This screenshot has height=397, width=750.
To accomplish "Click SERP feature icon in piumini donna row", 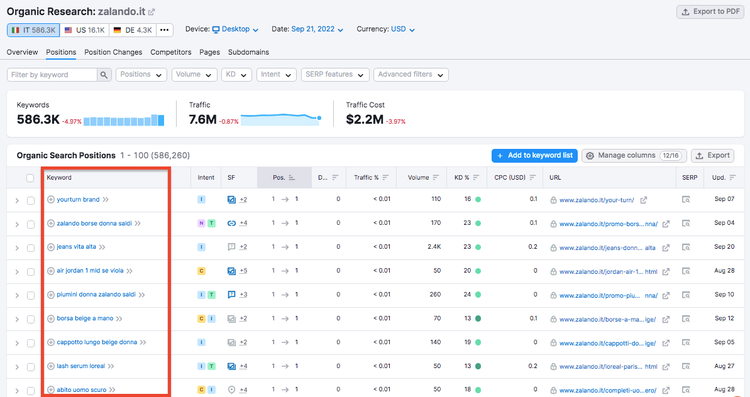I will pyautogui.click(x=232, y=295).
